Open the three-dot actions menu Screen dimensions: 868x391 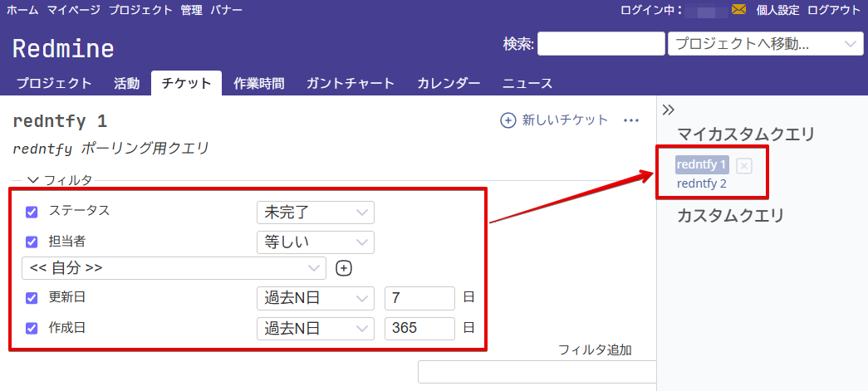631,120
